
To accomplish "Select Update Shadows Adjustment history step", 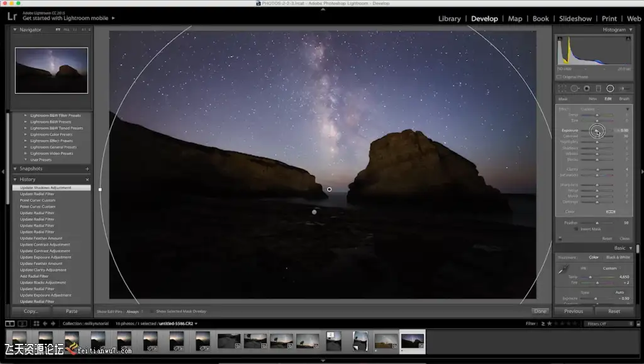I will pyautogui.click(x=52, y=188).
